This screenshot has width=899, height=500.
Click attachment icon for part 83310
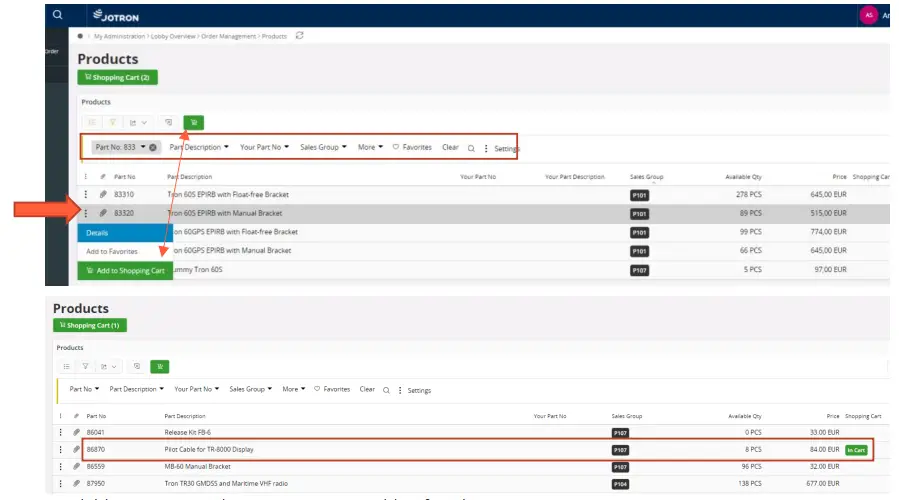coord(103,194)
